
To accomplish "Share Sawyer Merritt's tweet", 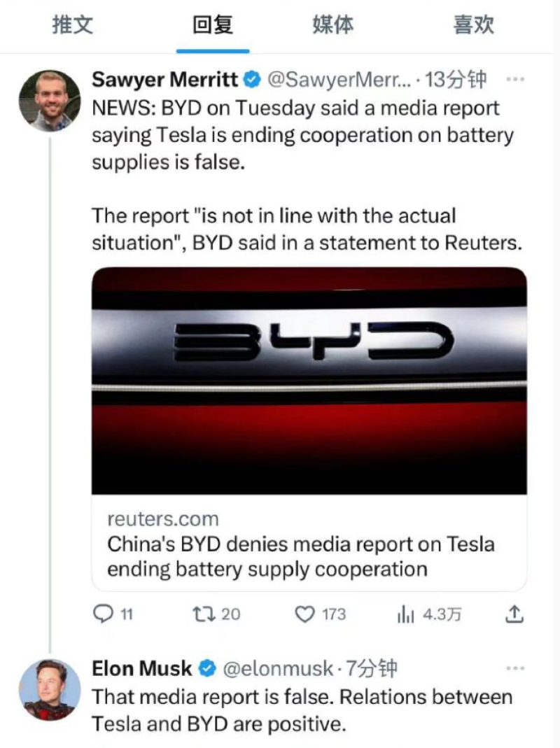I will (x=514, y=614).
